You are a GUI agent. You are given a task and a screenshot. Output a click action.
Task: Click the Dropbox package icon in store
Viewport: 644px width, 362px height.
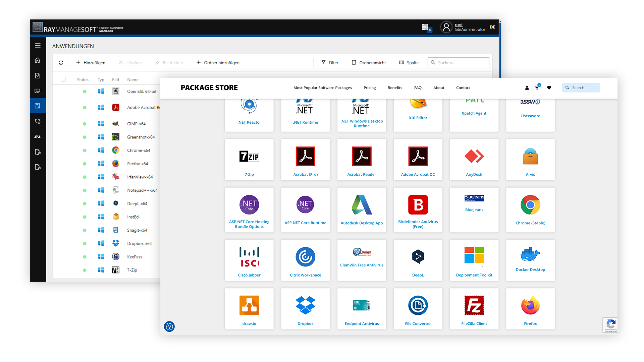click(x=306, y=305)
